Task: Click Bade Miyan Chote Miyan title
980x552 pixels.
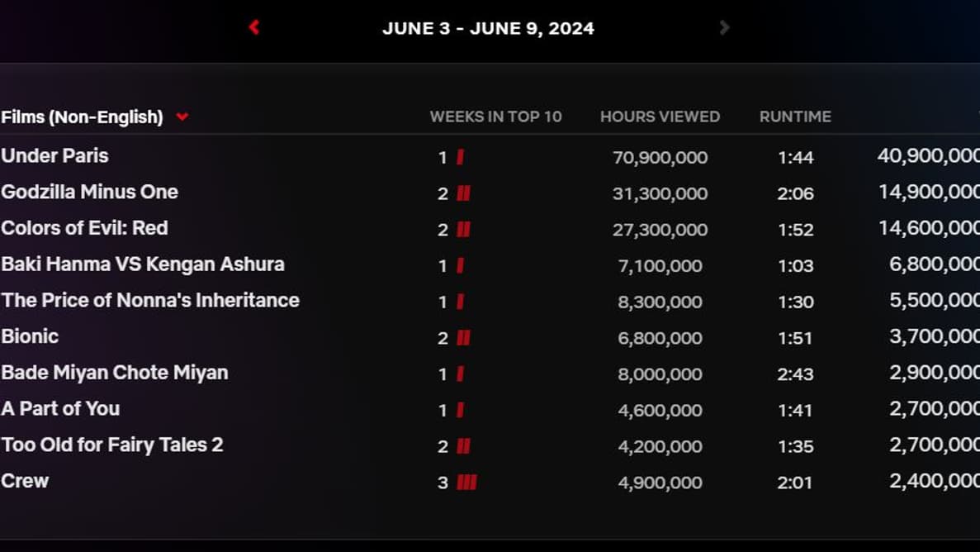Action: (114, 373)
